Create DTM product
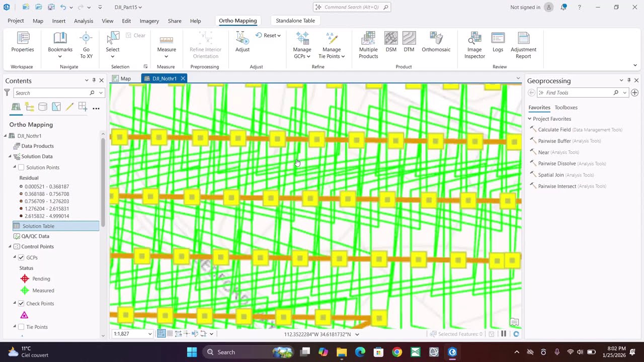 tap(409, 42)
